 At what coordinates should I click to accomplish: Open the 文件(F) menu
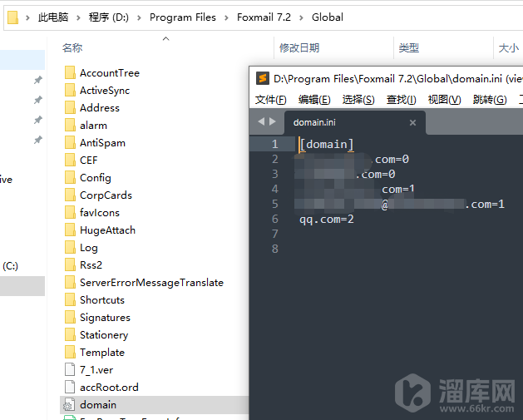270,100
